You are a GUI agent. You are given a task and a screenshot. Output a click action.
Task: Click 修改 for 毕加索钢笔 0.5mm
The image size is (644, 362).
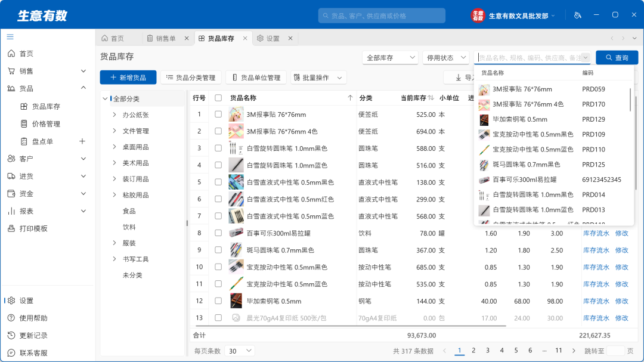click(x=622, y=301)
